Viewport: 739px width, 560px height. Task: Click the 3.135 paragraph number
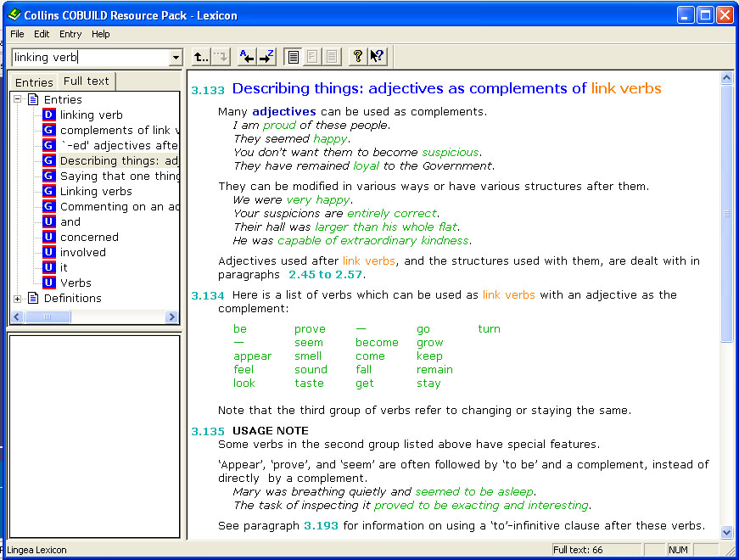point(208,431)
